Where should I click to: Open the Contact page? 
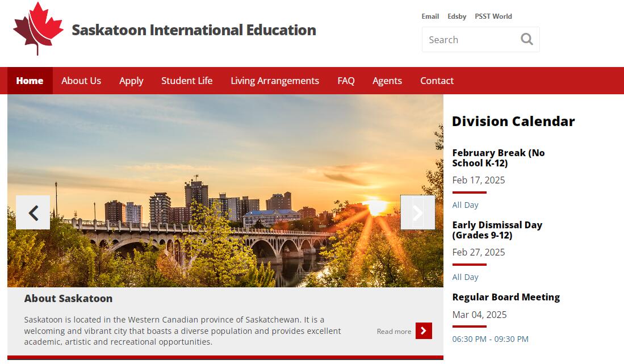[x=437, y=81]
